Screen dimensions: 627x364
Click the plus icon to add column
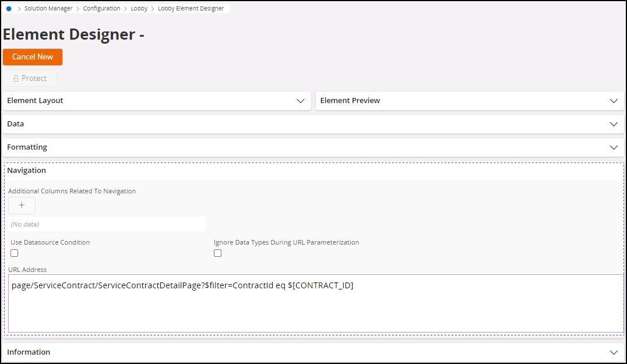click(x=22, y=206)
